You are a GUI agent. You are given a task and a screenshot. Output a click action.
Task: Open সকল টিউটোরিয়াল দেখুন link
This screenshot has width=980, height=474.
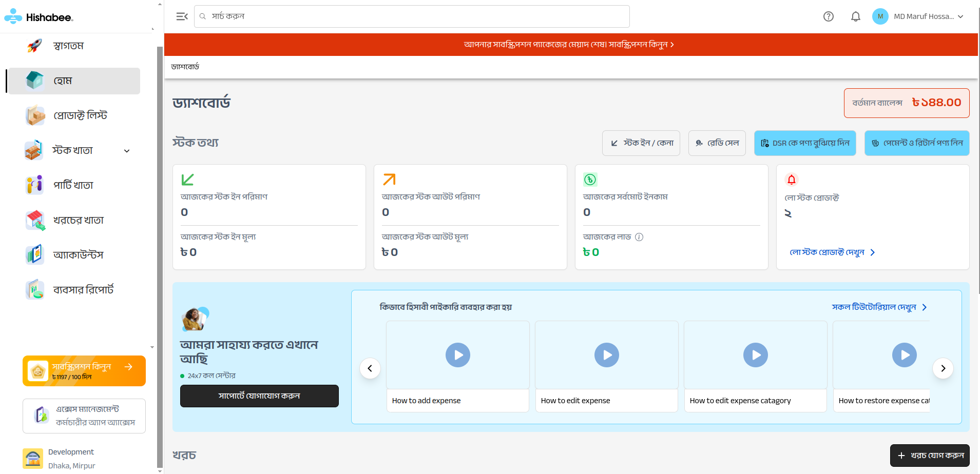pyautogui.click(x=879, y=307)
